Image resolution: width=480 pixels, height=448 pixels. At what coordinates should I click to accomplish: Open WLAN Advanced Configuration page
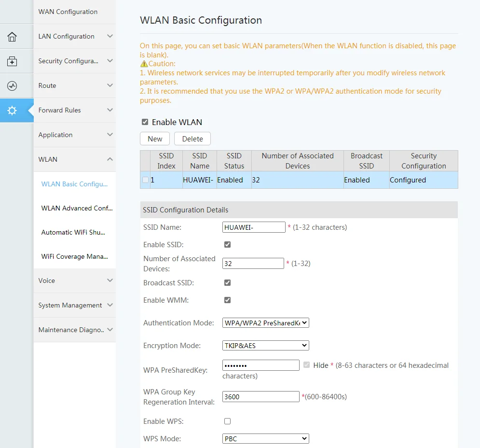77,208
